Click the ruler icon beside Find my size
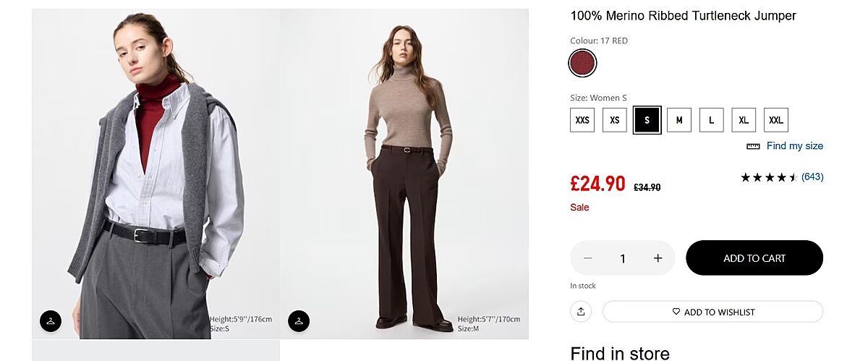The image size is (868, 361). (753, 146)
